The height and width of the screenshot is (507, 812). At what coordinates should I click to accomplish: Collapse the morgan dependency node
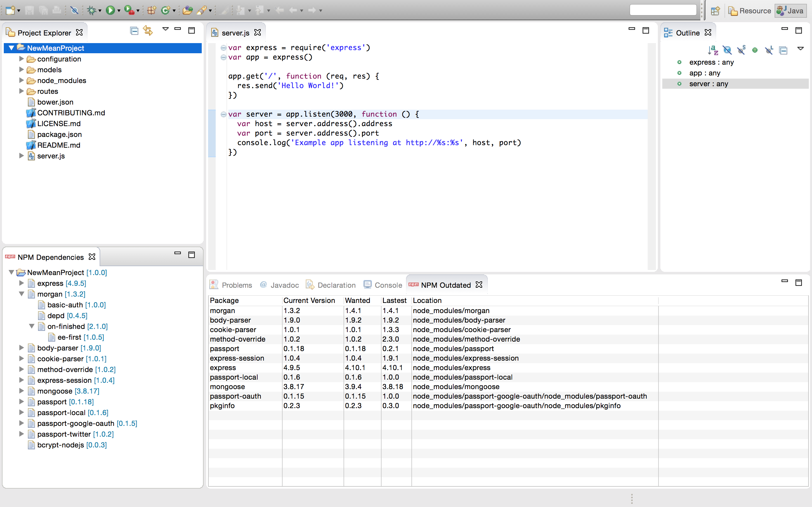tap(22, 294)
